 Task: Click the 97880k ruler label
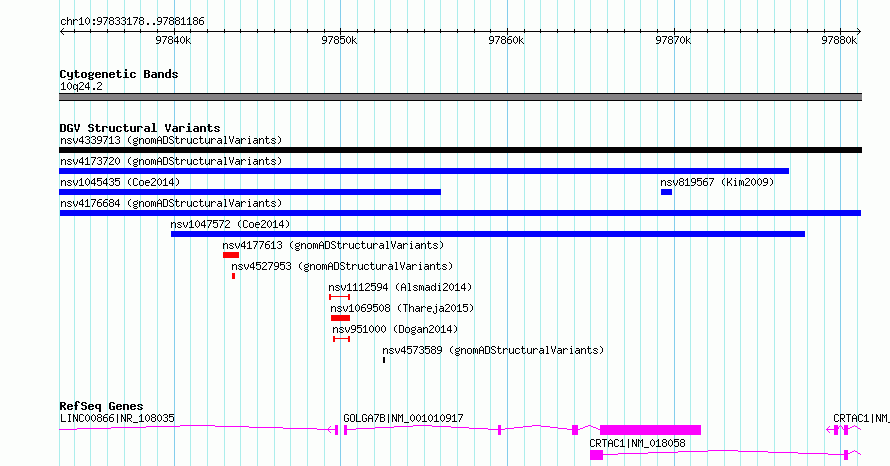(839, 40)
